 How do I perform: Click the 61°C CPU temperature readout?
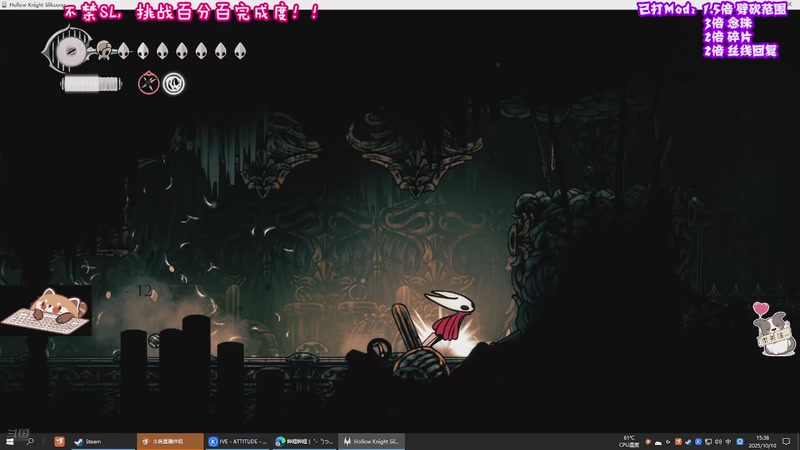(629, 441)
